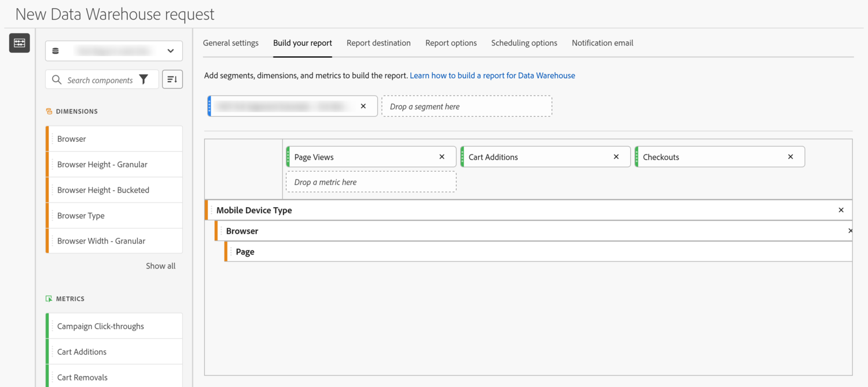This screenshot has height=387, width=868.
Task: Click the drag handle of the applied segment
Action: [x=209, y=106]
